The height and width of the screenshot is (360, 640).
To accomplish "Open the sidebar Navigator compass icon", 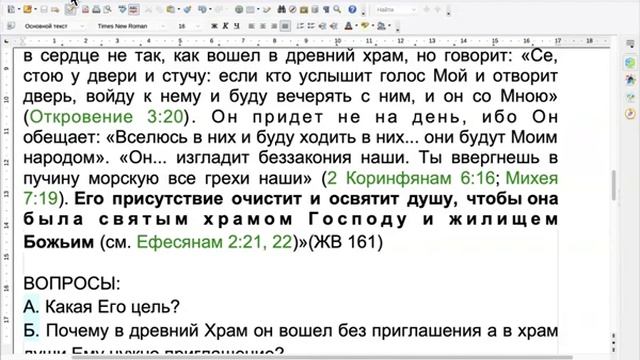I will pos(630,114).
